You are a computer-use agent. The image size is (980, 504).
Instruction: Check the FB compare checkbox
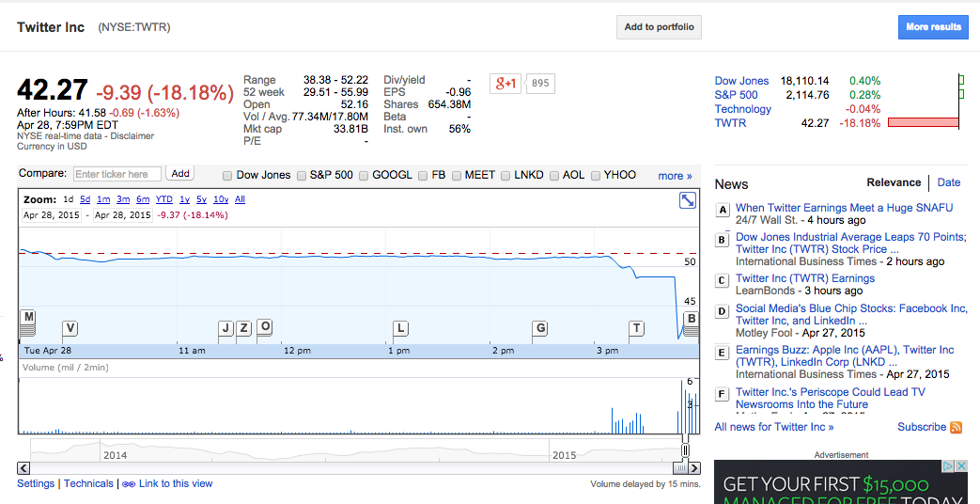click(423, 176)
